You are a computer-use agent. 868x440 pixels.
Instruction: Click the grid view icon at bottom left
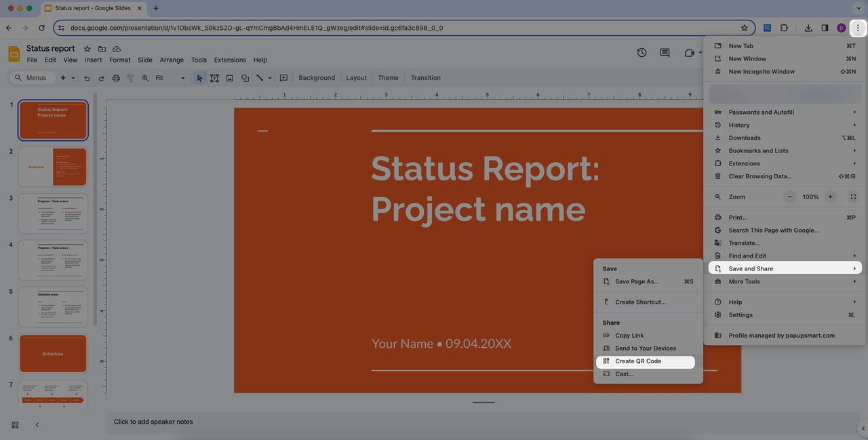point(15,425)
